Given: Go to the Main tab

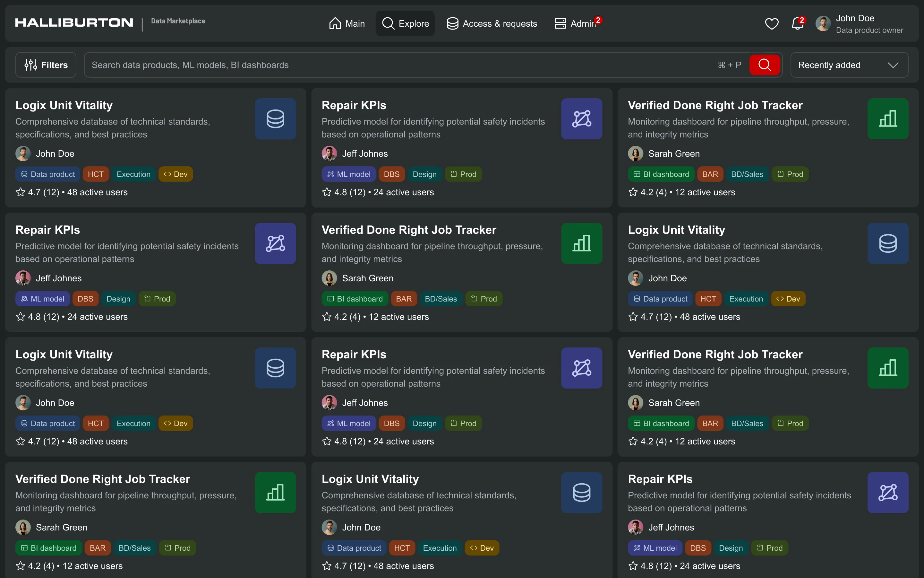Looking at the screenshot, I should coord(347,24).
